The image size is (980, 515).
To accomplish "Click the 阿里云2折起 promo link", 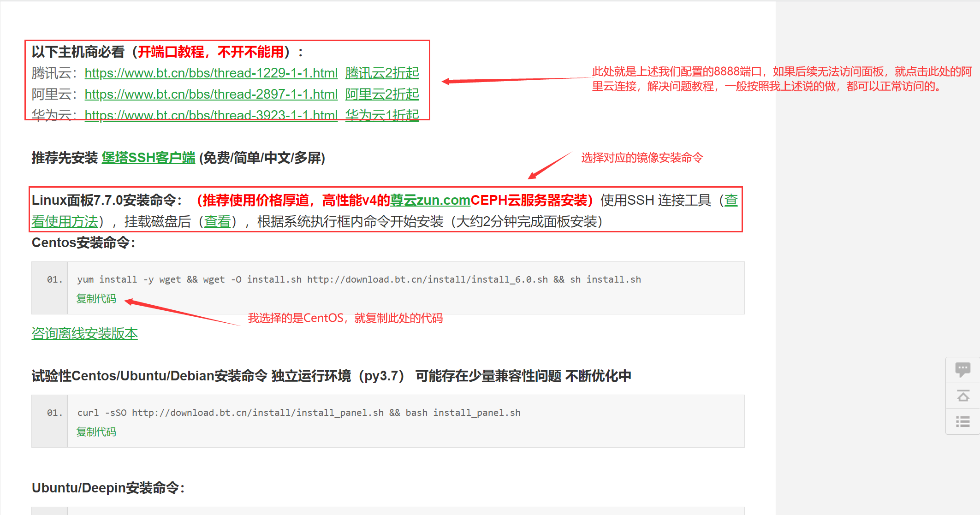I will click(x=382, y=94).
